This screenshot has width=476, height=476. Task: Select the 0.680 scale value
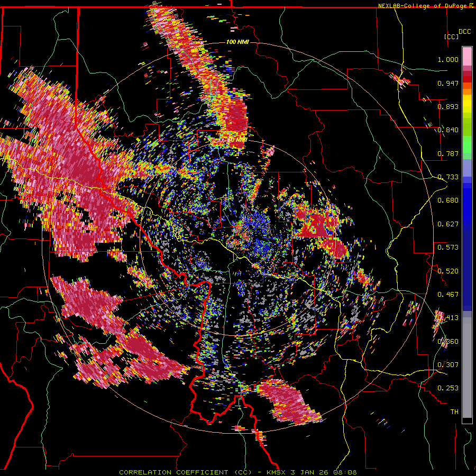(448, 200)
